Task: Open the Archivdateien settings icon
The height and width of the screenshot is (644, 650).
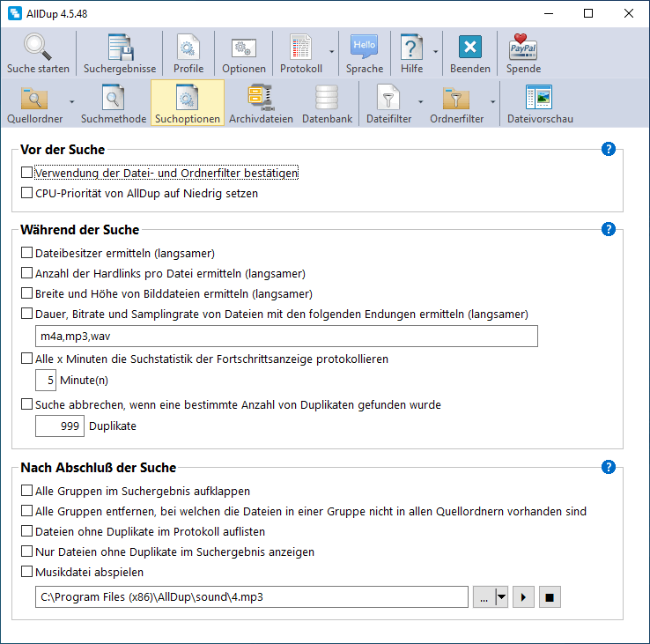Action: point(261,98)
